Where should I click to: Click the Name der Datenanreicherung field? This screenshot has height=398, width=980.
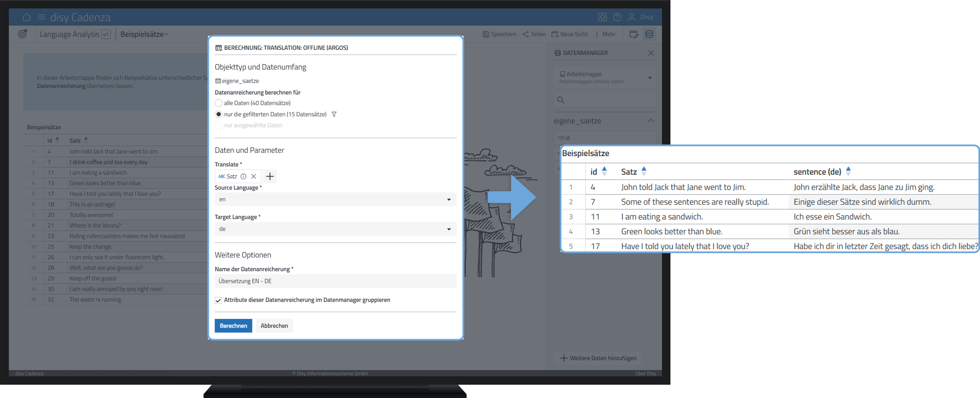(x=335, y=282)
